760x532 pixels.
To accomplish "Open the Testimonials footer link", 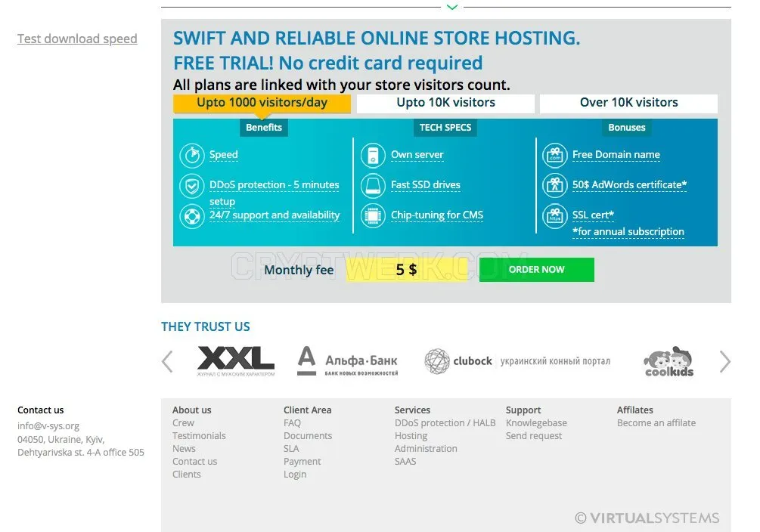I will click(199, 435).
